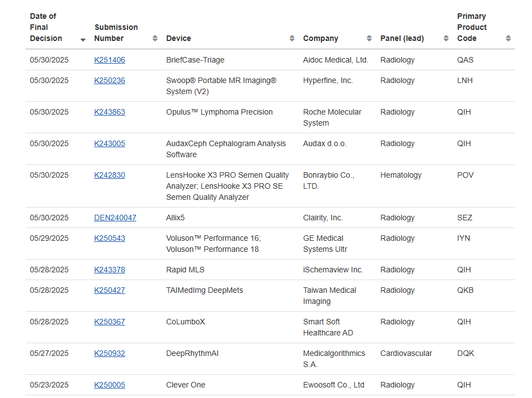
Task: Click Panel (lead) sort arrows
Action: (x=446, y=38)
